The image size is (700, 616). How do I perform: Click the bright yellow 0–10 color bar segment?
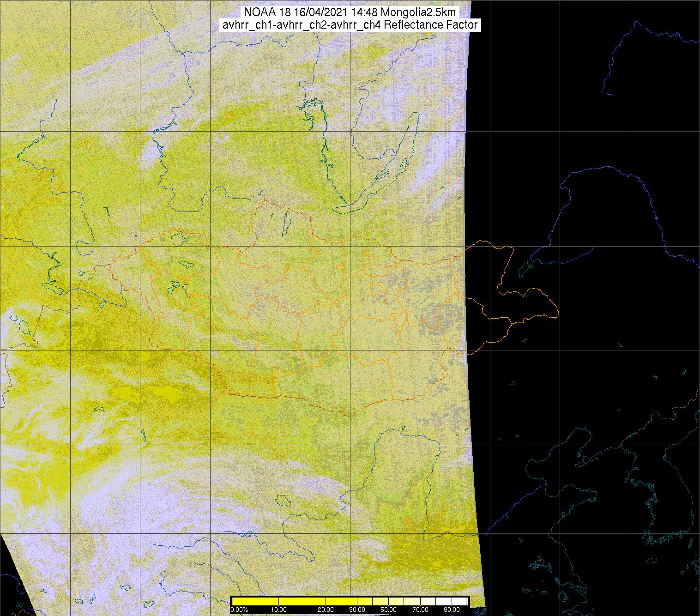[255, 601]
